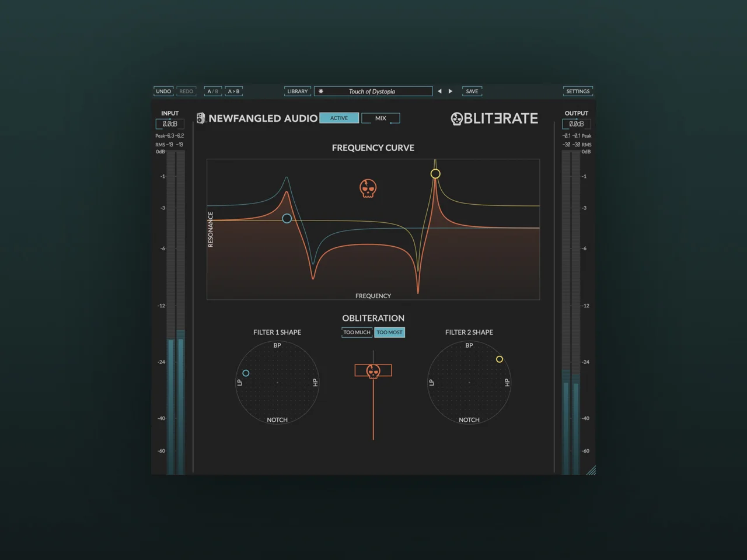
Task: Click the yellow dot in Filter 2 Shape pad
Action: (x=500, y=359)
